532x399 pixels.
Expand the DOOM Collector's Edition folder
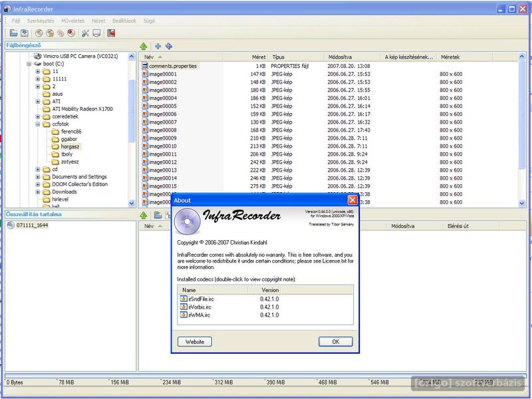(x=38, y=184)
